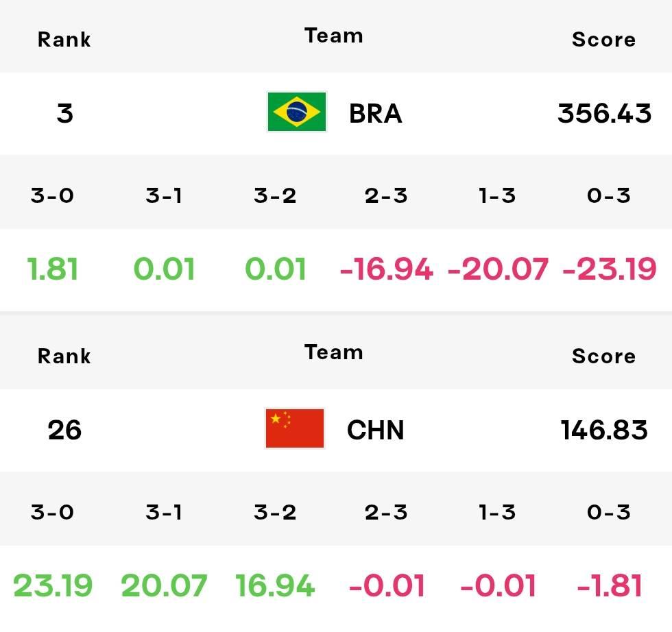Screen dimensions: 672x632
Task: Select China's rank number 26
Action: click(x=64, y=430)
